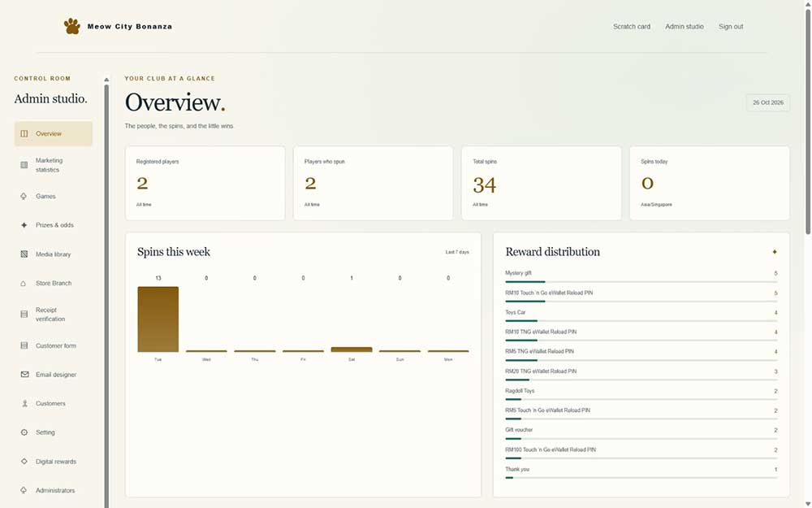
Task: Click the Administrators sidebar icon
Action: pyautogui.click(x=24, y=490)
